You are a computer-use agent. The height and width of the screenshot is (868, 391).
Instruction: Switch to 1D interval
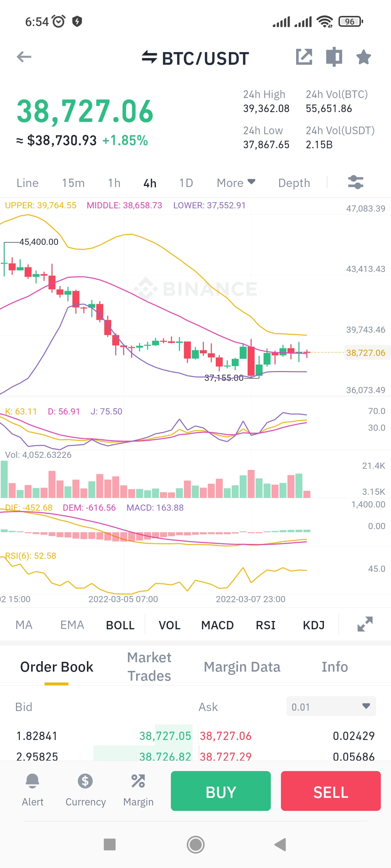(186, 183)
